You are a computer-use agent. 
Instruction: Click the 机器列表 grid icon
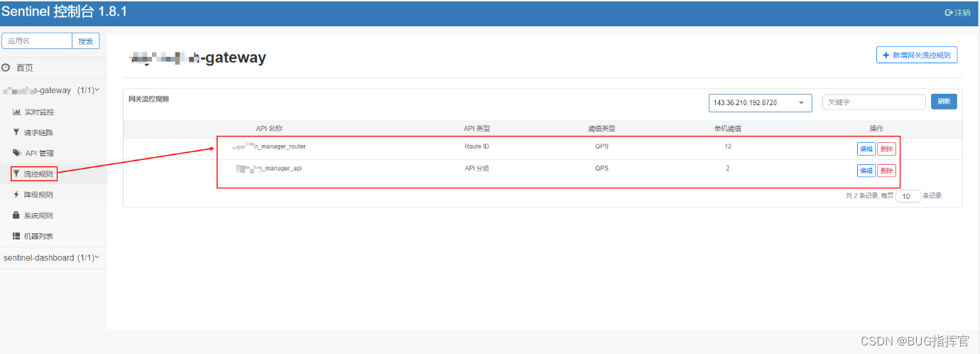16,235
